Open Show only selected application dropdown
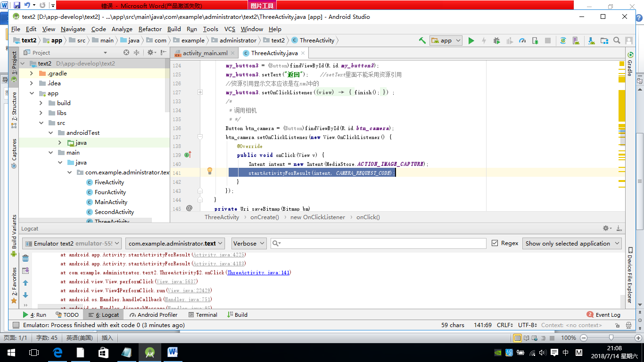Image resolution: width=644 pixels, height=362 pixels. point(572,243)
